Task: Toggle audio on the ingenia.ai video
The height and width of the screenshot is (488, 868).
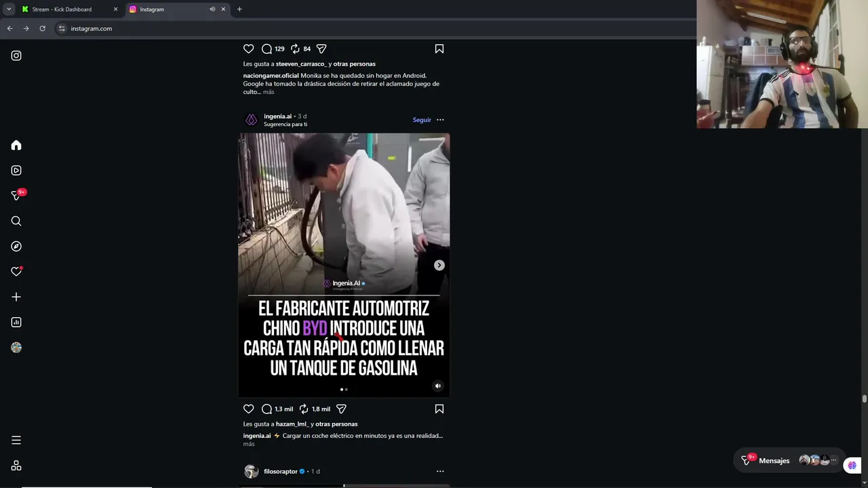Action: point(438,386)
